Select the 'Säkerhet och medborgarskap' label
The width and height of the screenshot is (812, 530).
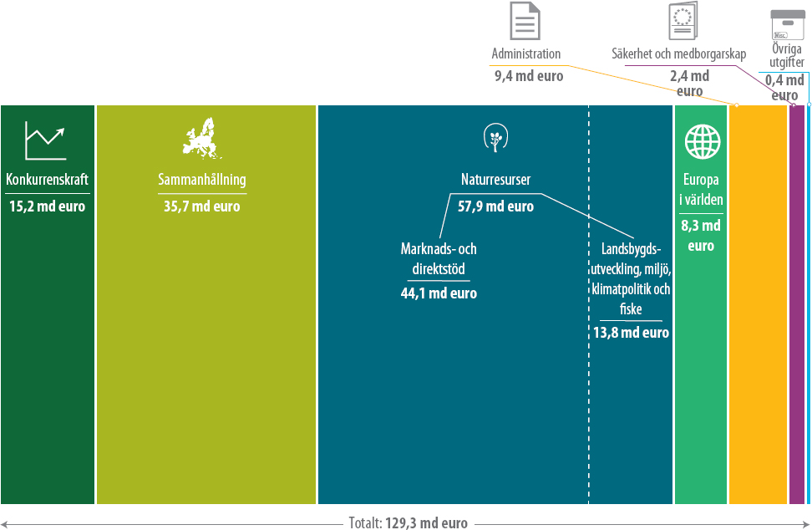pos(679,54)
